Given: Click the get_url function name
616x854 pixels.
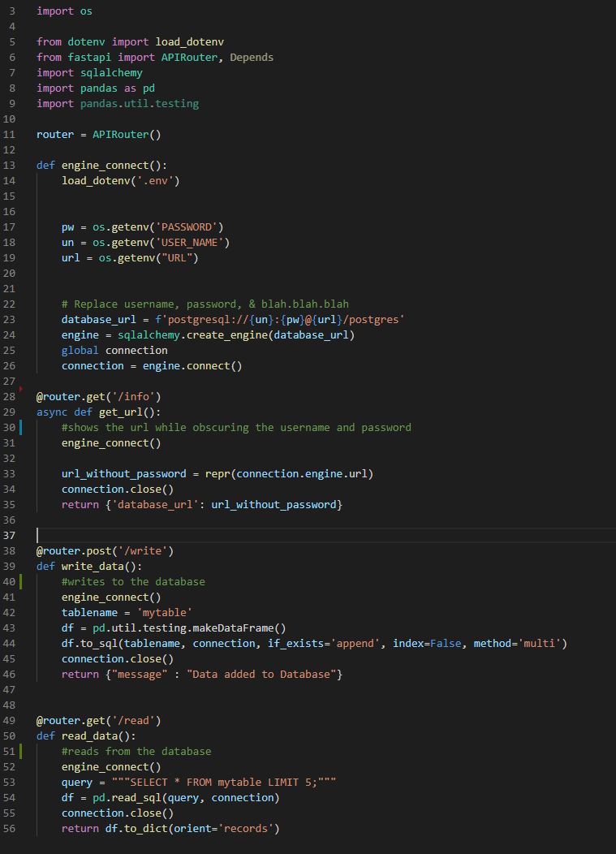Looking at the screenshot, I should point(123,412).
